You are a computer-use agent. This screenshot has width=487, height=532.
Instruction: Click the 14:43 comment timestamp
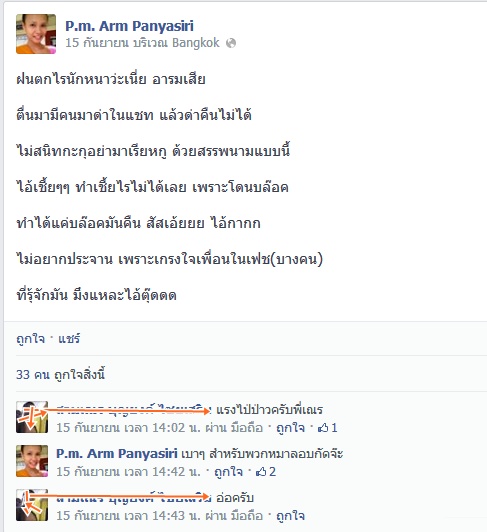[129, 516]
